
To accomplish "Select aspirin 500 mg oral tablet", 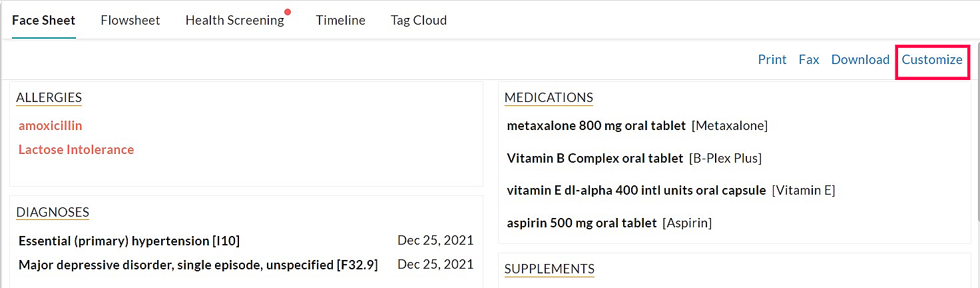I will click(x=581, y=223).
